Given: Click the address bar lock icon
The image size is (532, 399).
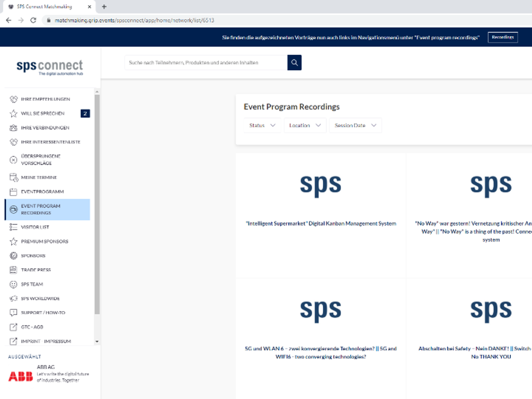Looking at the screenshot, I should coord(49,20).
